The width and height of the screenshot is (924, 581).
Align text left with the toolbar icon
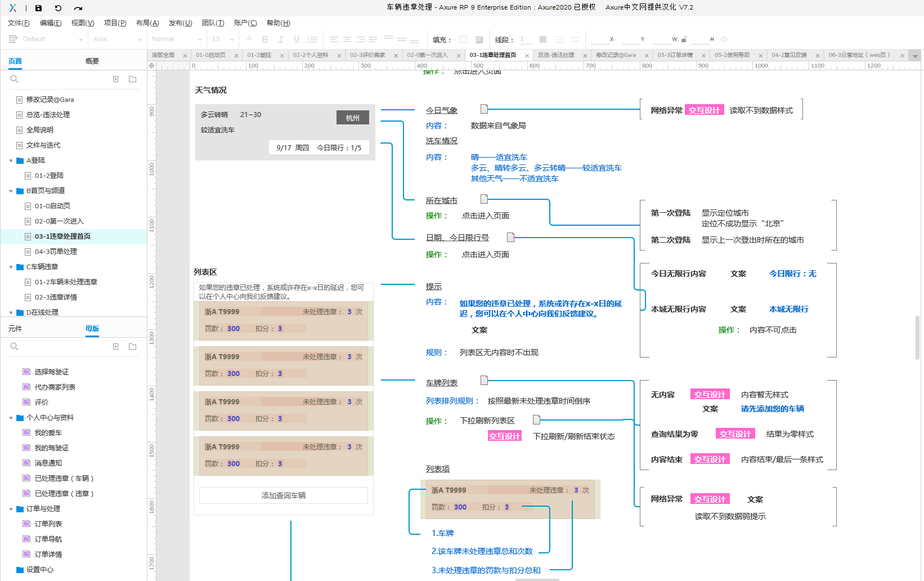coord(334,39)
